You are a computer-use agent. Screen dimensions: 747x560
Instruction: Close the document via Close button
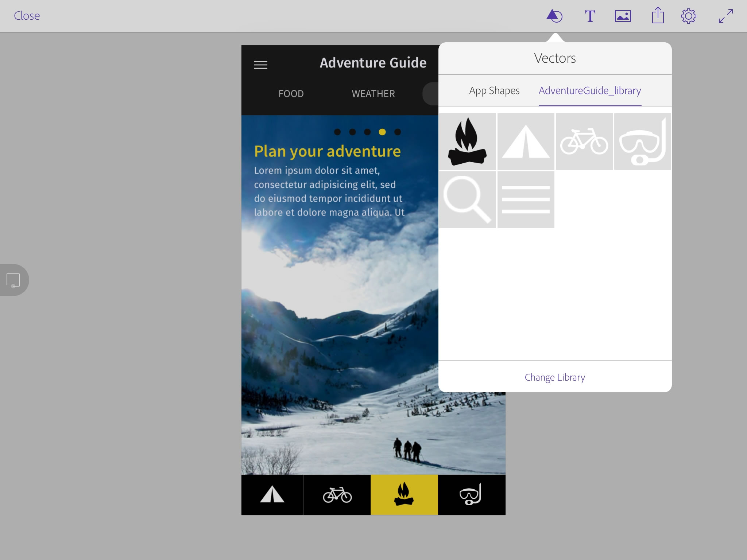[x=27, y=16]
